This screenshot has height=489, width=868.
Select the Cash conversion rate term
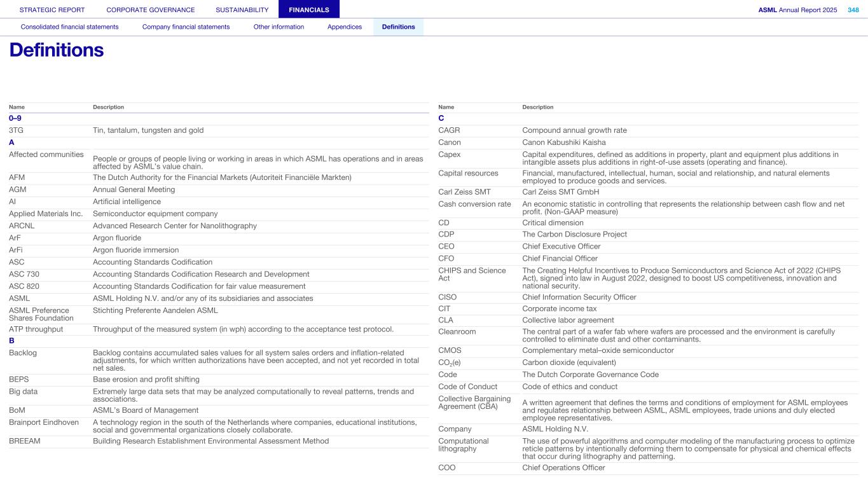point(474,204)
